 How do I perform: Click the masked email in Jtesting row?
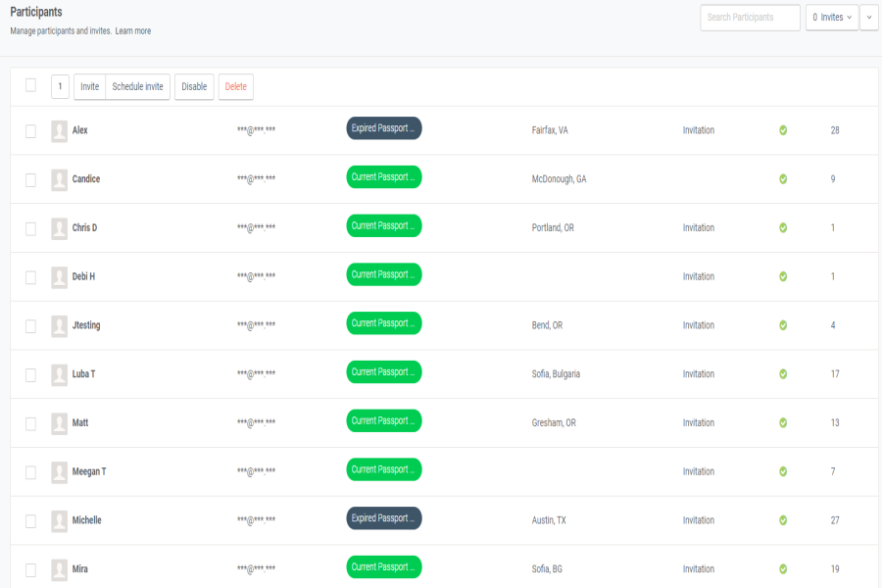pos(257,324)
